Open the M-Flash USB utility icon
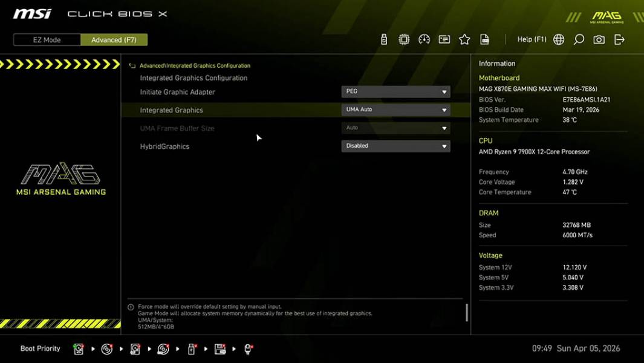The image size is (644, 363). [x=384, y=39]
